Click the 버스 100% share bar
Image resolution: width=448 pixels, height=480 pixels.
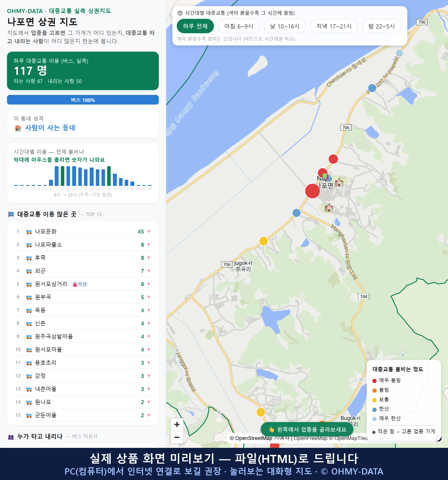point(83,100)
